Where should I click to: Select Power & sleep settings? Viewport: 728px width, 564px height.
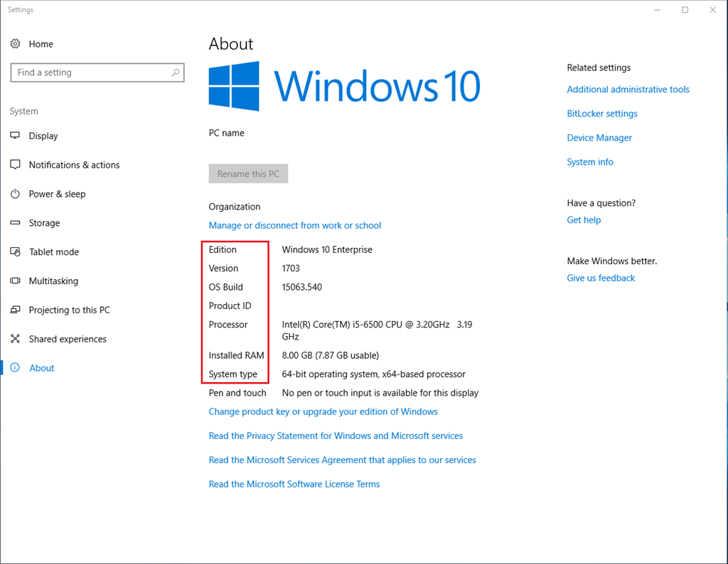pyautogui.click(x=57, y=194)
